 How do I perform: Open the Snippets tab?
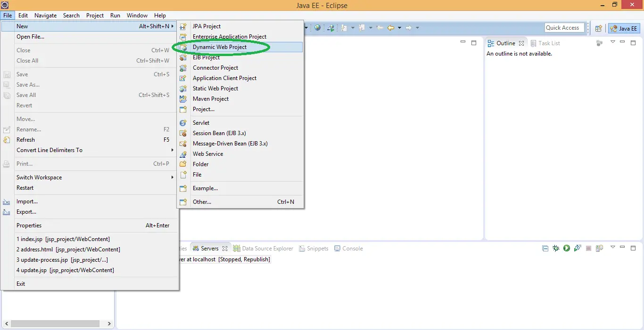click(x=313, y=248)
